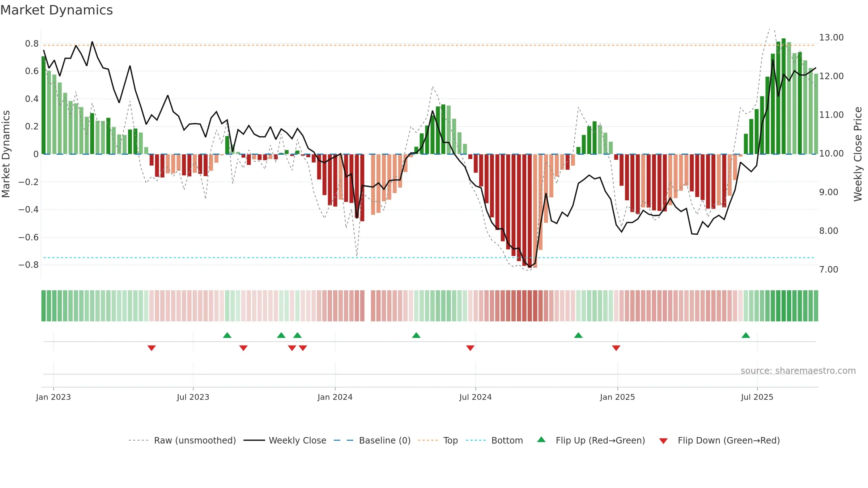This screenshot has height=488, width=868.
Task: Toggle Weekly Close legend entry
Action: [298, 440]
